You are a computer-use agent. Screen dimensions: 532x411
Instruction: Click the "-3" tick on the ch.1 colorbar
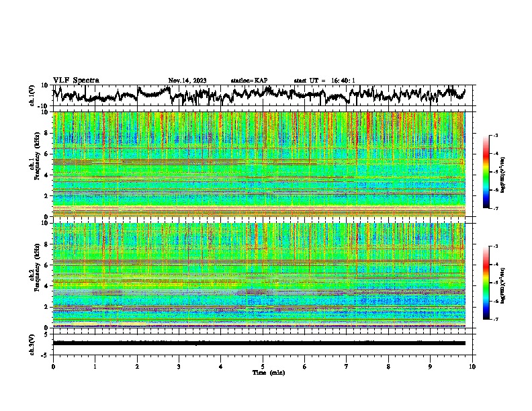pyautogui.click(x=495, y=135)
